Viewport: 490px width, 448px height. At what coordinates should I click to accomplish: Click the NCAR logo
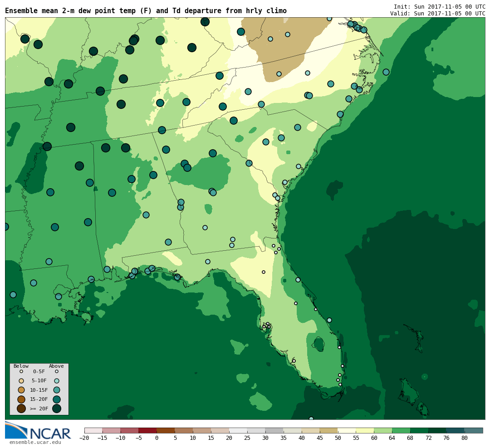(38, 431)
